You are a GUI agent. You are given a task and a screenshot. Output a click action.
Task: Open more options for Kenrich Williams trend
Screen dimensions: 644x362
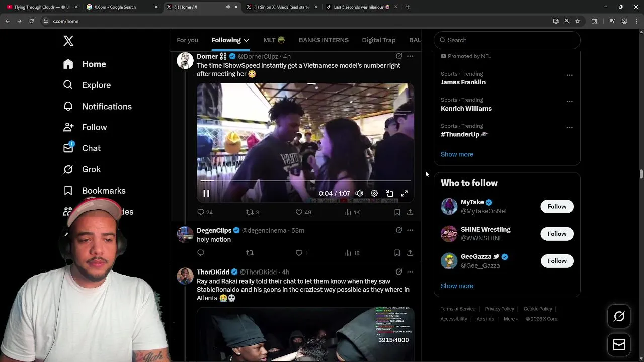[x=569, y=101]
